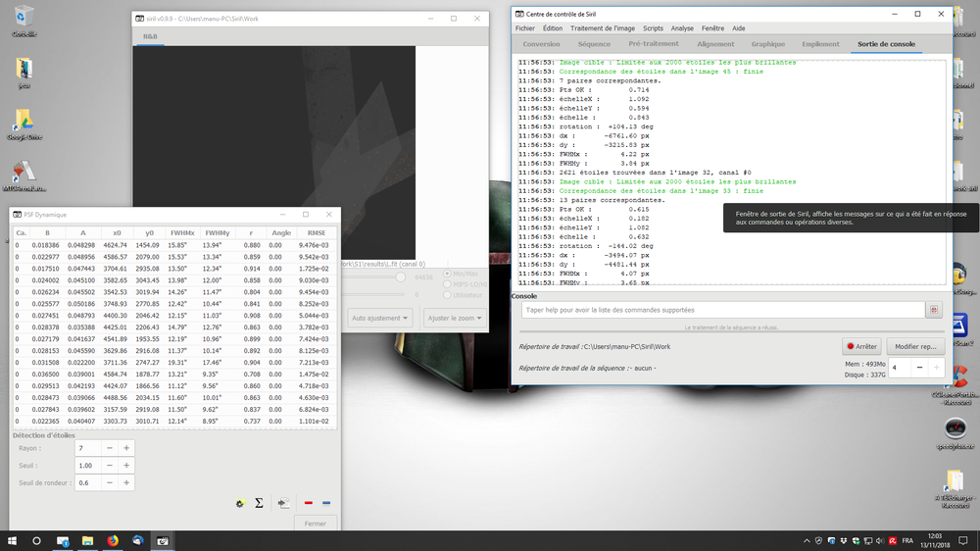Image resolution: width=980 pixels, height=551 pixels.
Task: Click the Modifier rép... button
Action: coord(915,346)
